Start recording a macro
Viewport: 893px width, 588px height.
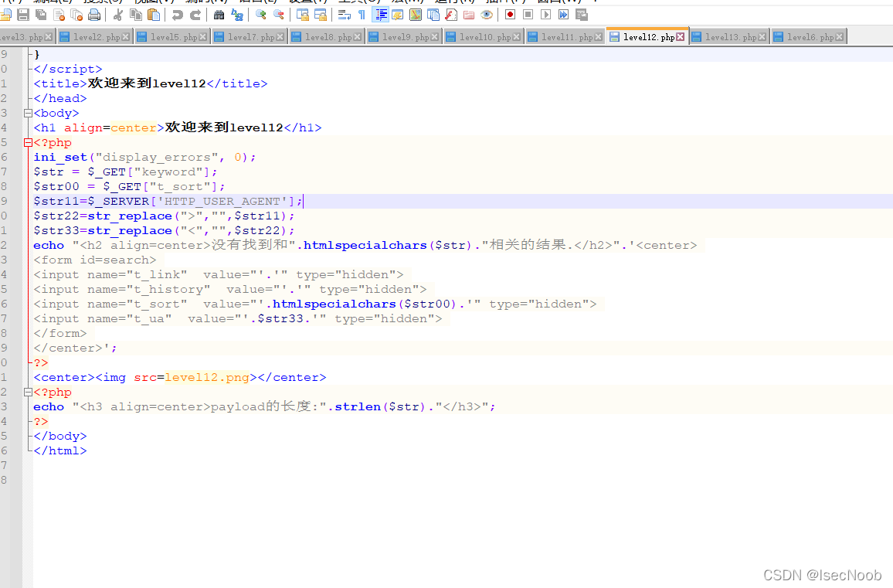pyautogui.click(x=511, y=14)
